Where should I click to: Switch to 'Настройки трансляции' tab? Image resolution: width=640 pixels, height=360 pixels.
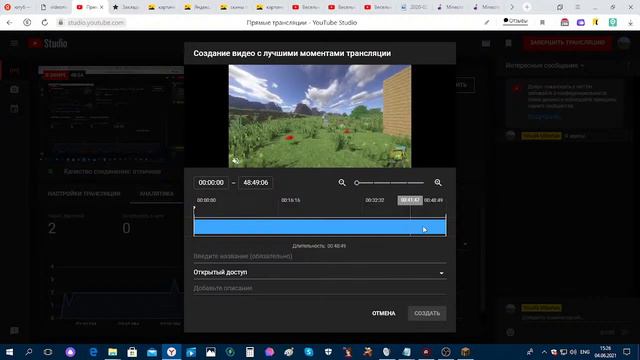(84, 193)
